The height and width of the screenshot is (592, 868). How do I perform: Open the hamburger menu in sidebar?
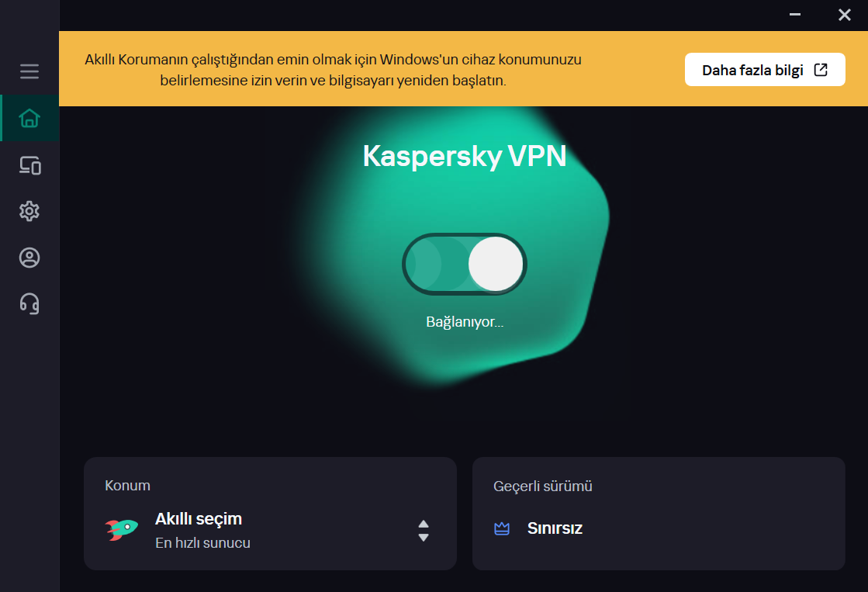29,71
